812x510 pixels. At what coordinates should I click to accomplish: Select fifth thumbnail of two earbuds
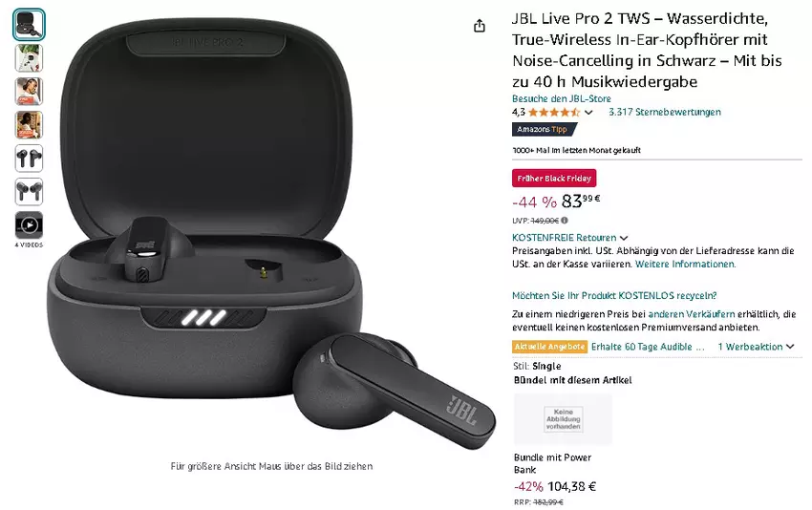[x=29, y=159]
